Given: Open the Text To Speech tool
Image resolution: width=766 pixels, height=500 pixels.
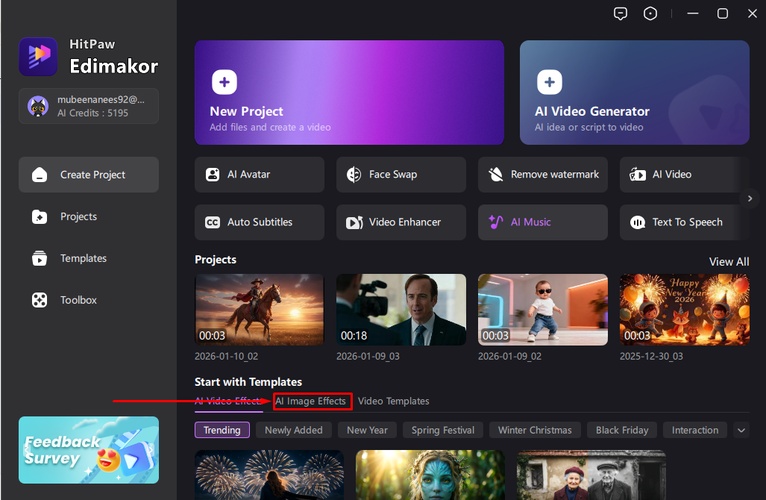Looking at the screenshot, I should (x=684, y=222).
